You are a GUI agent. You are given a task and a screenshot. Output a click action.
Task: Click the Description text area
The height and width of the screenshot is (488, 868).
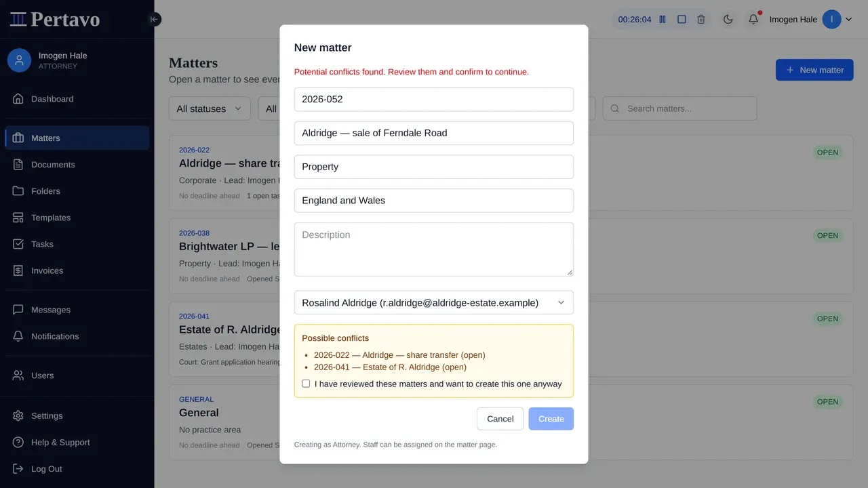click(x=434, y=249)
